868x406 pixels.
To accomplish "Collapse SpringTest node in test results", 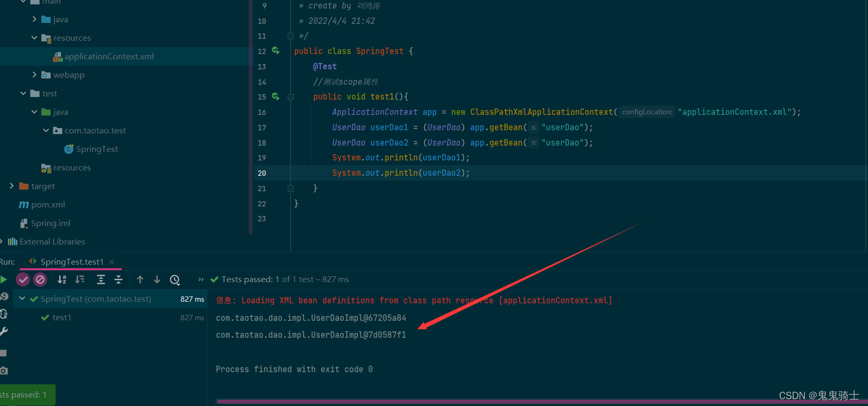I will pyautogui.click(x=22, y=299).
